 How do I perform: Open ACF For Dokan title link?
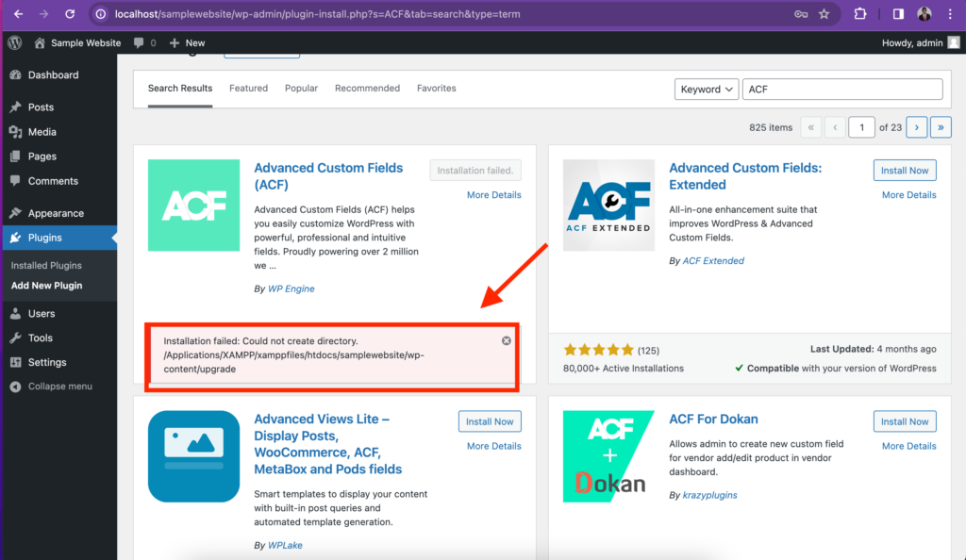[713, 420]
